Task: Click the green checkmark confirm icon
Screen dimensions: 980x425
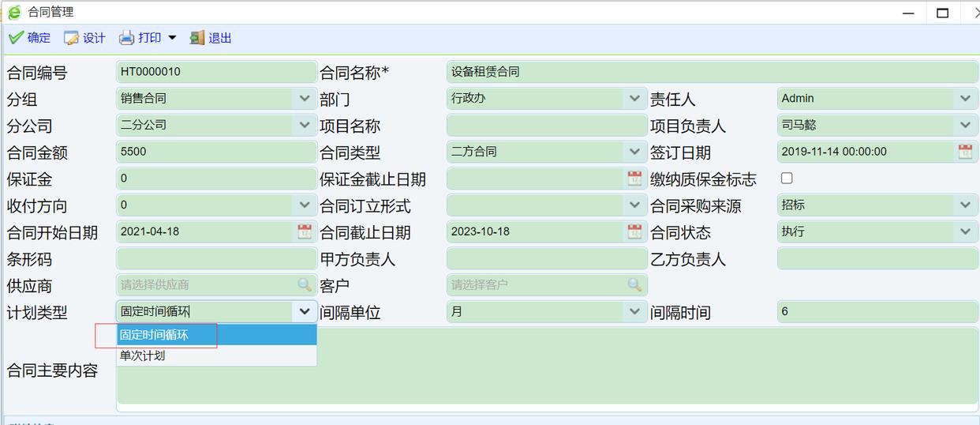Action: [16, 38]
